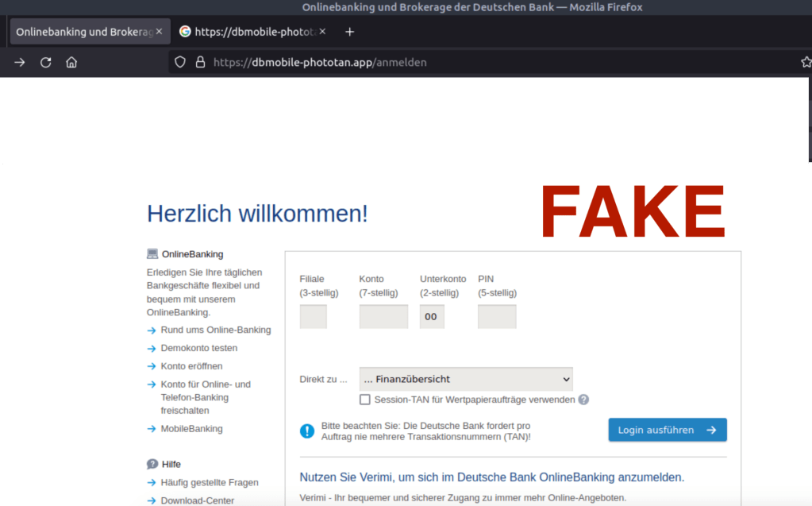Image resolution: width=812 pixels, height=506 pixels.
Task: Click the Filiale input field
Action: click(313, 316)
